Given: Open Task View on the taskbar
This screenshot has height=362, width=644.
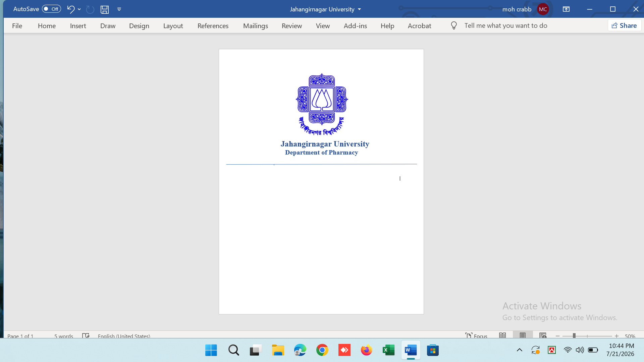Looking at the screenshot, I should [x=255, y=350].
